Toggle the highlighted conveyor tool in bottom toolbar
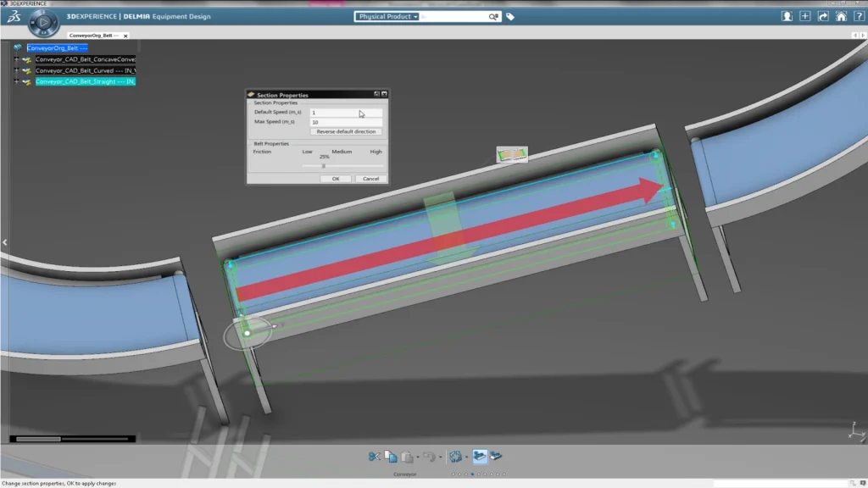This screenshot has width=868, height=488. [480, 457]
